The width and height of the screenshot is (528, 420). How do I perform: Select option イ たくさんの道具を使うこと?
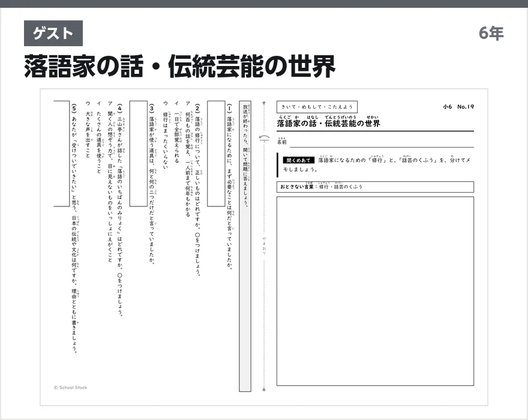click(98, 137)
